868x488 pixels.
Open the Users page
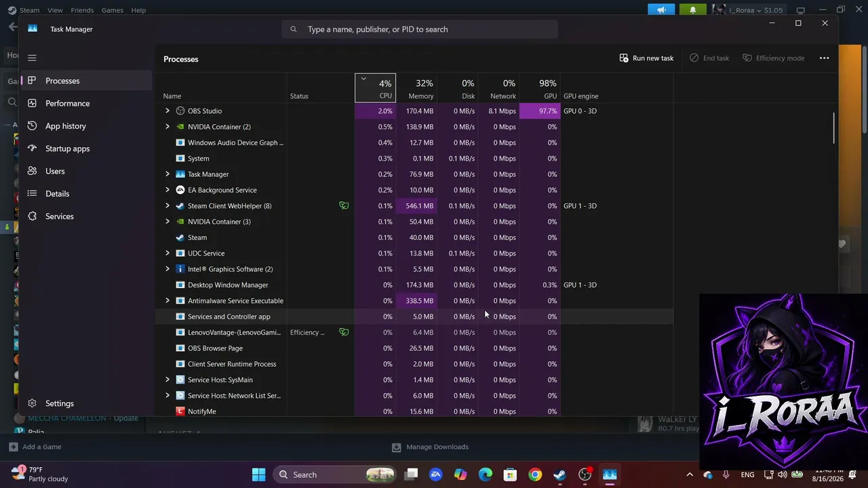pyautogui.click(x=86, y=171)
